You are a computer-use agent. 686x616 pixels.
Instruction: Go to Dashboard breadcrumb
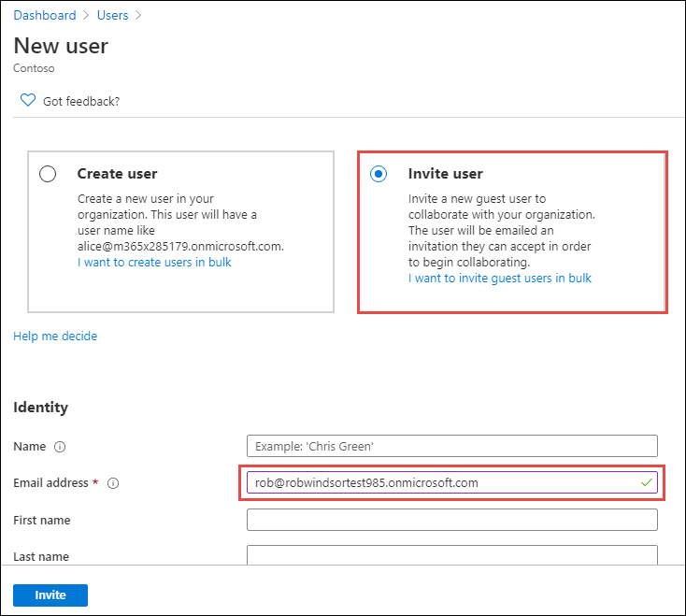tap(45, 15)
